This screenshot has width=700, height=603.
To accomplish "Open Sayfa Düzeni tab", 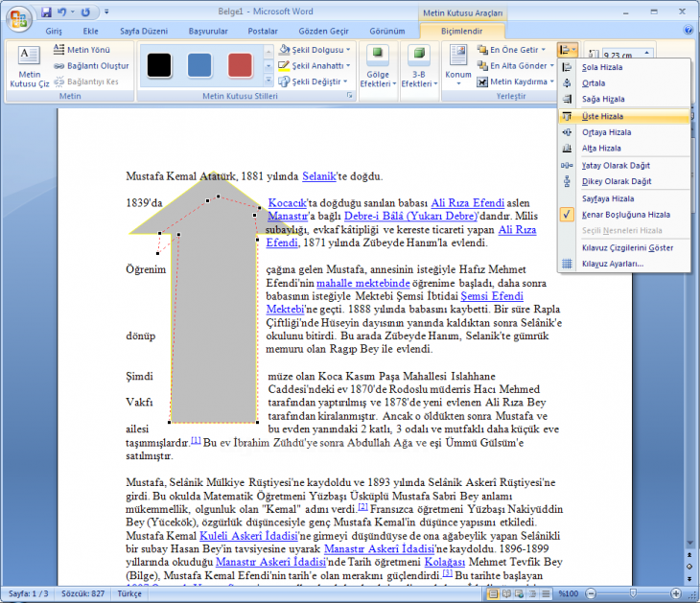I will 144,32.
